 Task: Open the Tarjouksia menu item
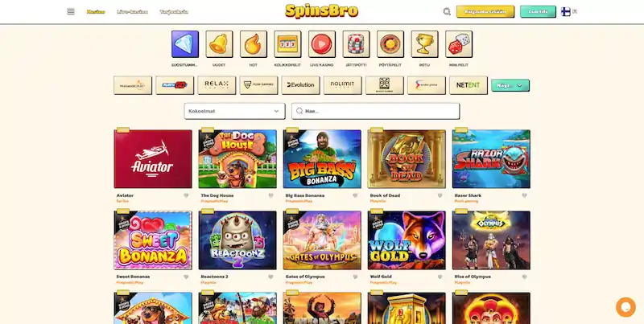pos(174,11)
